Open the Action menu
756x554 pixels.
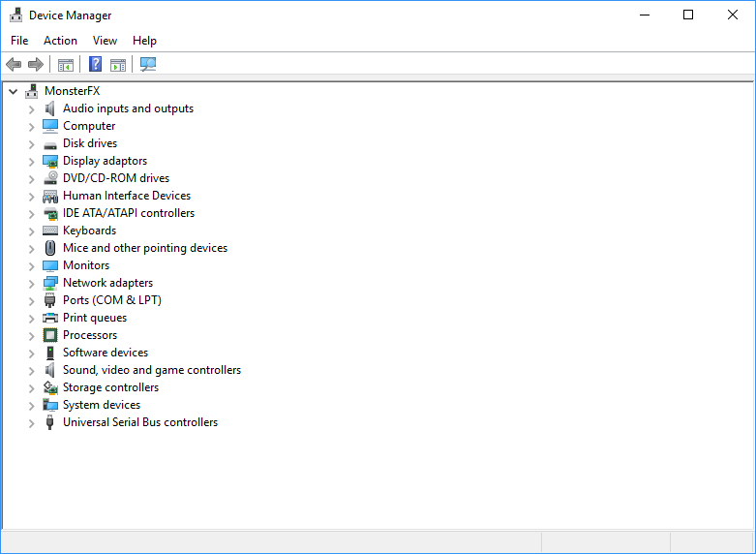tap(60, 41)
